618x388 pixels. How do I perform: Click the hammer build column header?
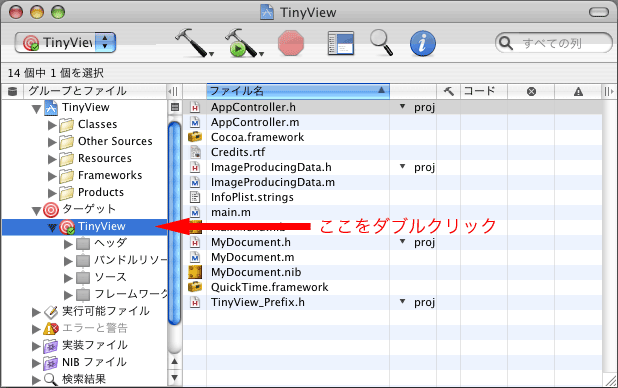coord(449,91)
